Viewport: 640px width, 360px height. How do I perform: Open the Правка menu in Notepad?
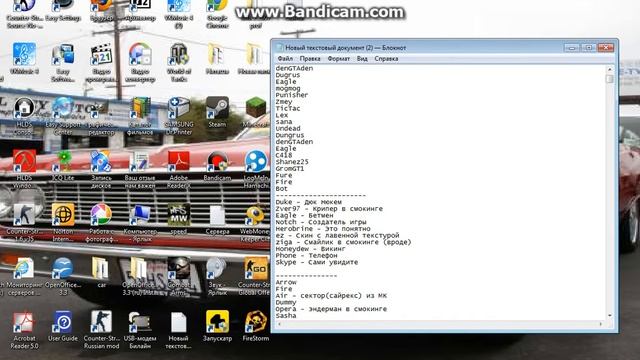(x=310, y=58)
